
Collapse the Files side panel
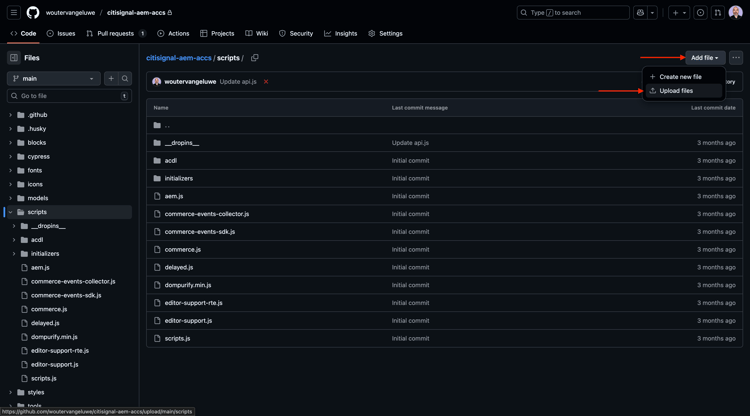pos(14,58)
